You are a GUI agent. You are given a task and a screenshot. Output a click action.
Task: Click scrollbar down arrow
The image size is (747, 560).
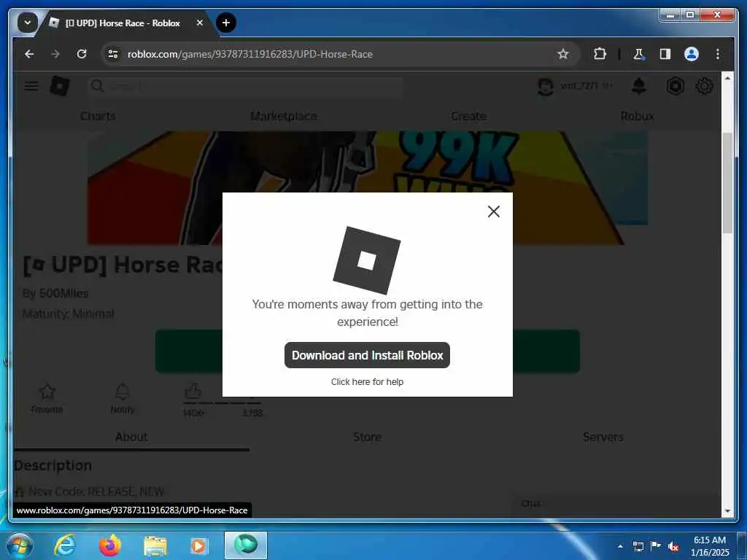click(727, 511)
